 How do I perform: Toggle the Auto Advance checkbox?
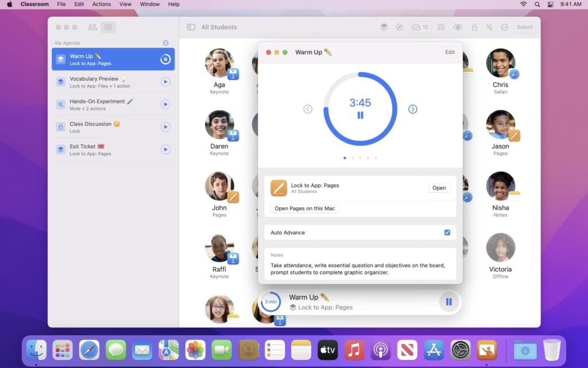pos(447,232)
